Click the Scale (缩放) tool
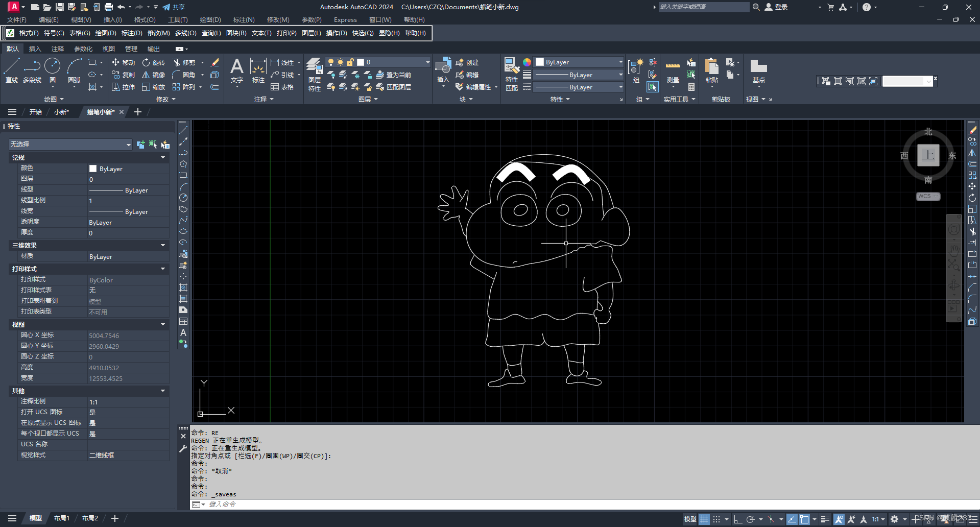Screen dimensions: 980x527 [154, 87]
